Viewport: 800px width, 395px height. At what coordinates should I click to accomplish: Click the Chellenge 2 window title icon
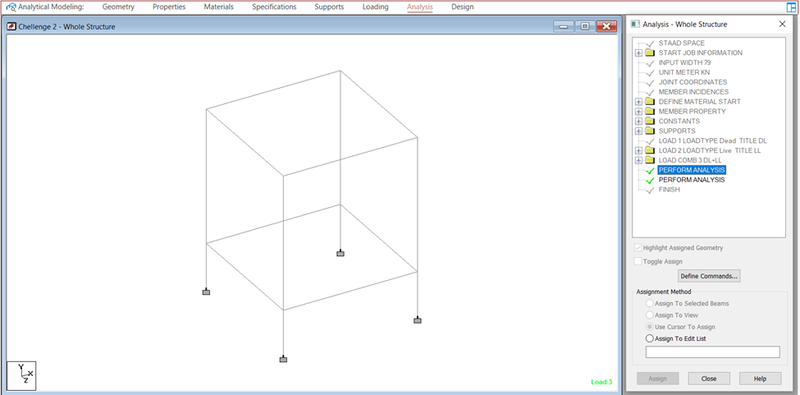12,27
